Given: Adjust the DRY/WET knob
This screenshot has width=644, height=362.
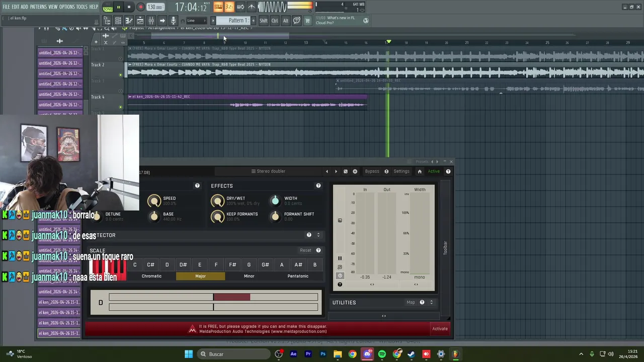Looking at the screenshot, I should pos(217,201).
